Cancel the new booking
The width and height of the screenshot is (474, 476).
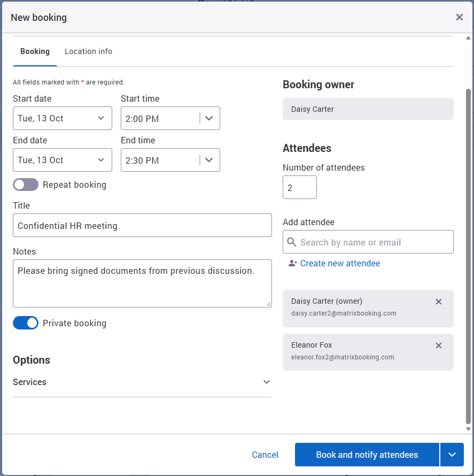265,455
